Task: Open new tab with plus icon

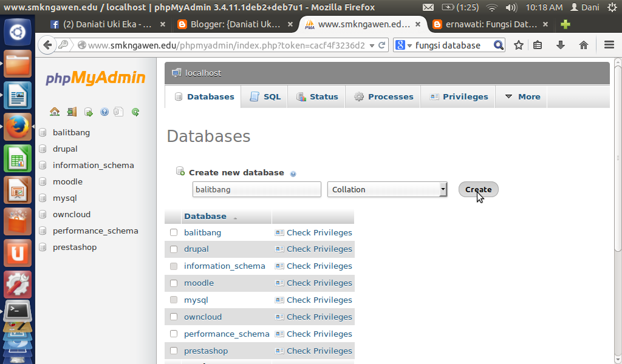Action: [566, 24]
